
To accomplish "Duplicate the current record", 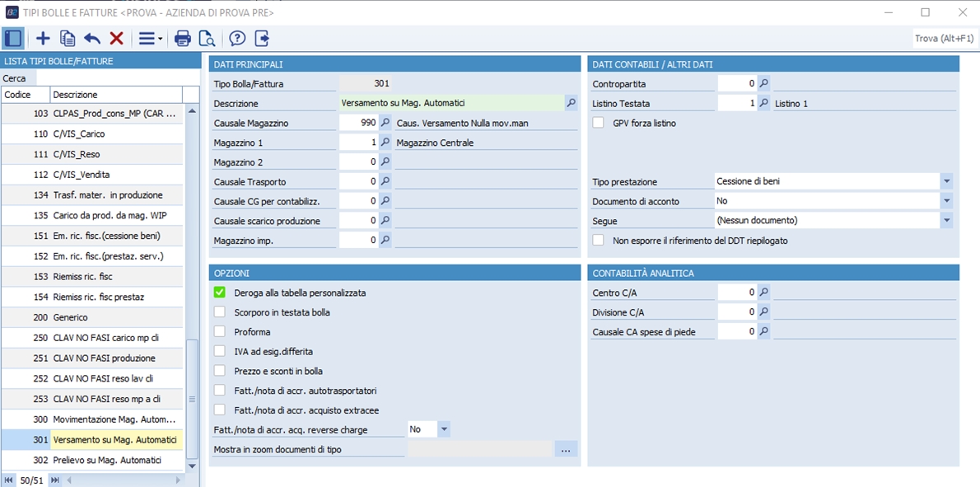I will click(68, 39).
